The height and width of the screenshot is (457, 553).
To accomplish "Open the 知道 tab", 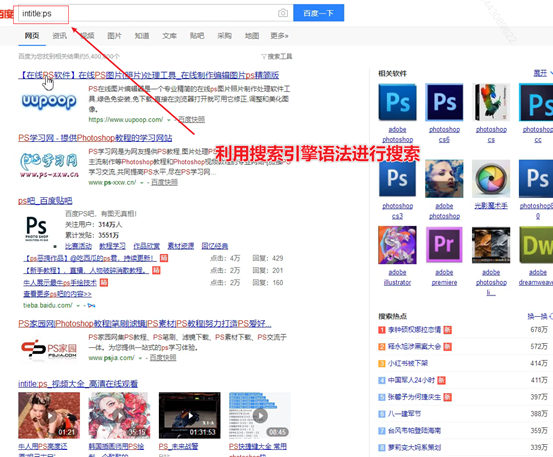I will coord(142,36).
